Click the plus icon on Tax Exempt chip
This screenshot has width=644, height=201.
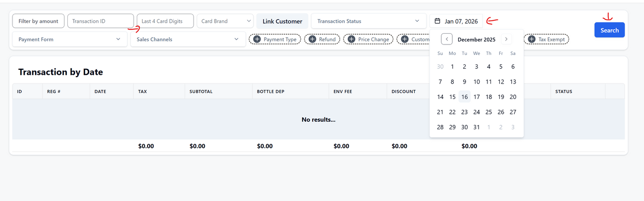click(532, 39)
